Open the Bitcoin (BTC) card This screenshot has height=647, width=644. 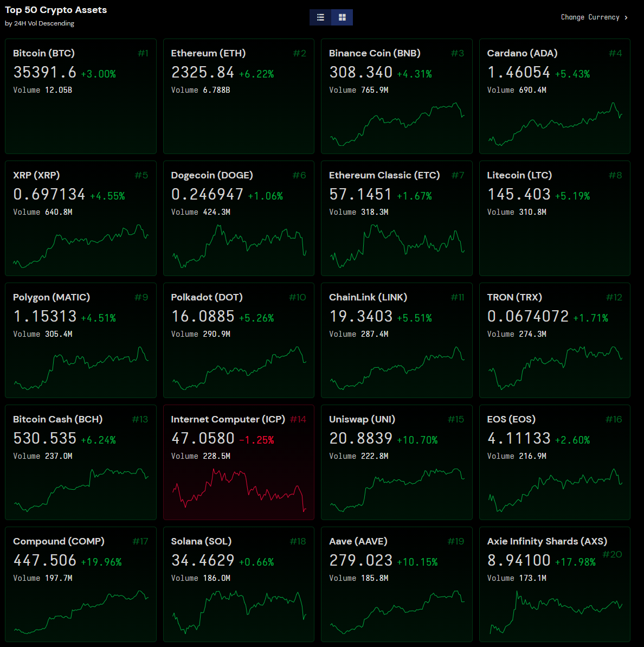click(81, 96)
